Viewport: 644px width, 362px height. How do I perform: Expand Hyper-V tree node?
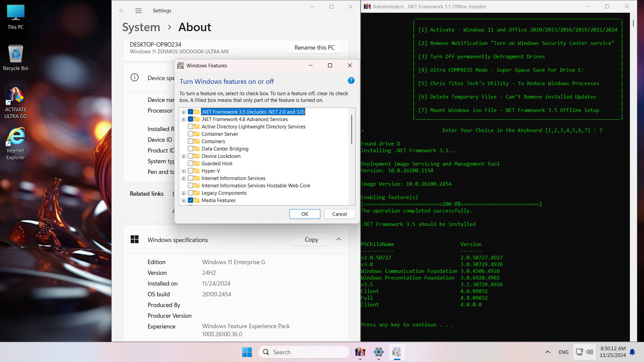(183, 171)
